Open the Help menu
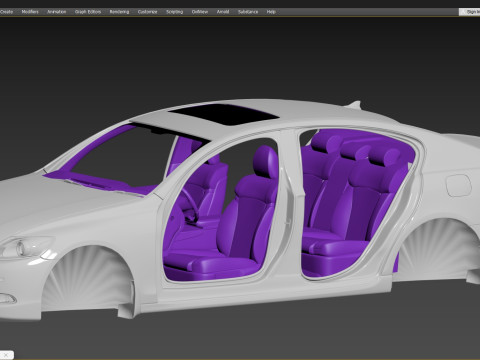This screenshot has width=480, height=360. point(271,12)
